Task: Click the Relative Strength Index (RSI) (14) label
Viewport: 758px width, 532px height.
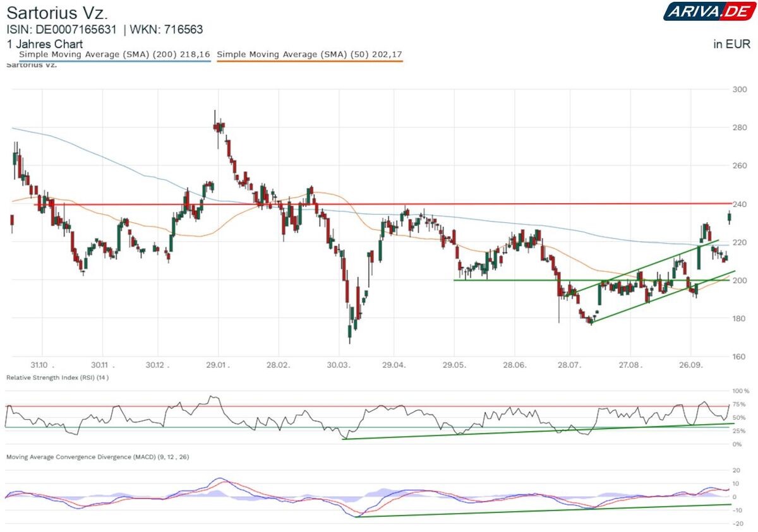Action: (57, 377)
